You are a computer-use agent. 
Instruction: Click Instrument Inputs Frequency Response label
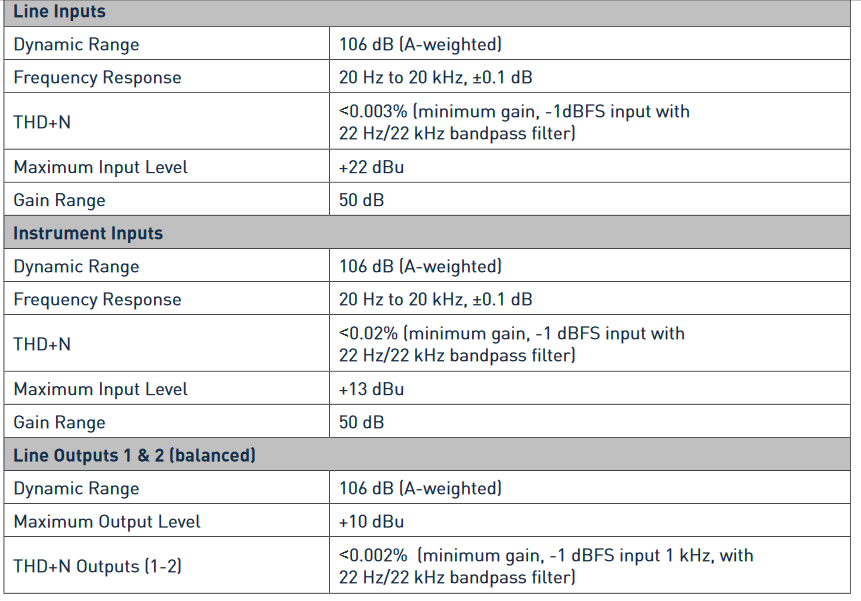pos(97,300)
